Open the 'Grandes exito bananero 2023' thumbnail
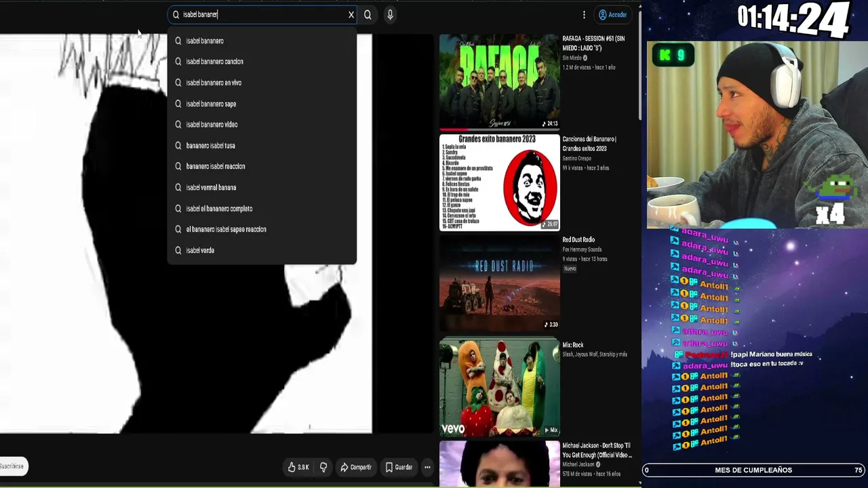 coord(499,182)
